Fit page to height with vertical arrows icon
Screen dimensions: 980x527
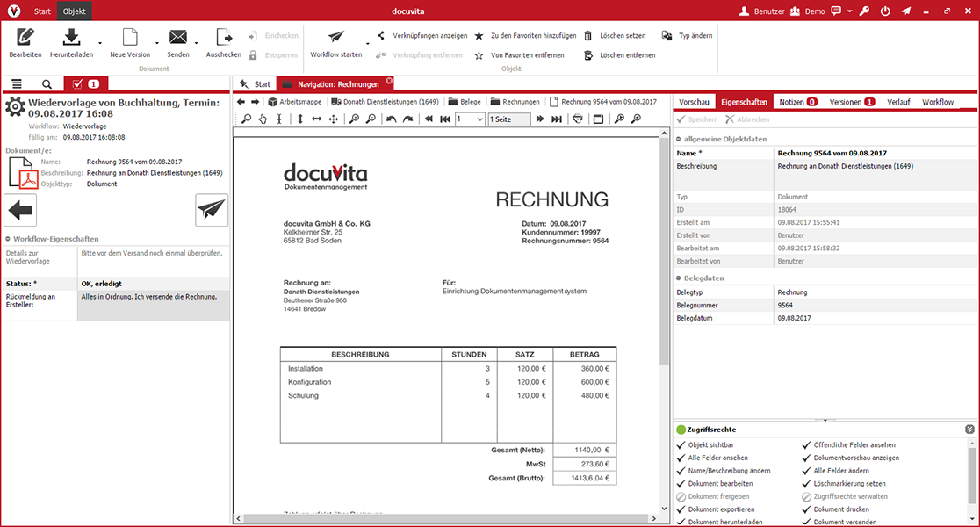pyautogui.click(x=300, y=119)
